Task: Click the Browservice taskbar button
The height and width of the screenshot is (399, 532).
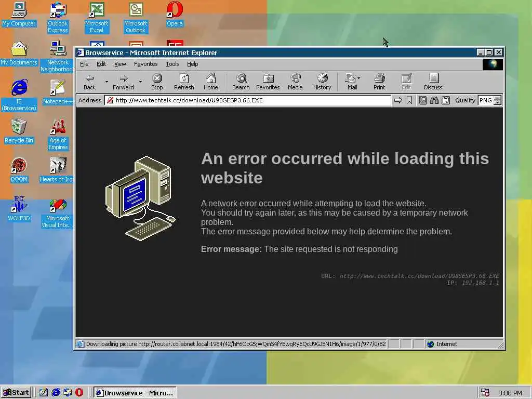Action: pyautogui.click(x=135, y=393)
